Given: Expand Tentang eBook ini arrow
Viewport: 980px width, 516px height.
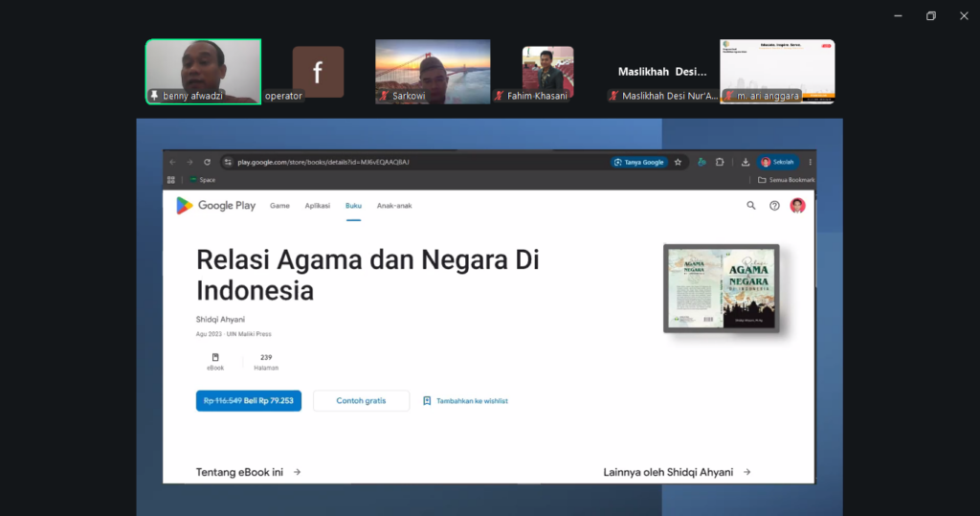Looking at the screenshot, I should (x=297, y=472).
